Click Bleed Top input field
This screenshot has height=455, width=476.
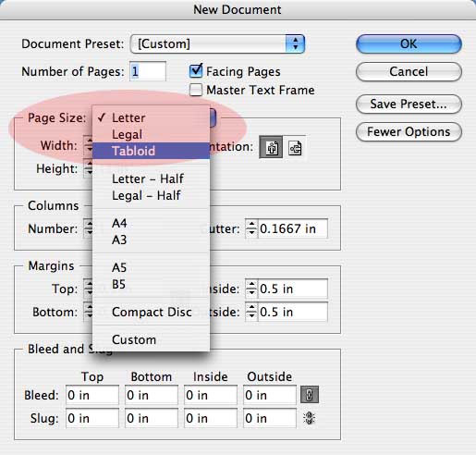click(x=92, y=395)
